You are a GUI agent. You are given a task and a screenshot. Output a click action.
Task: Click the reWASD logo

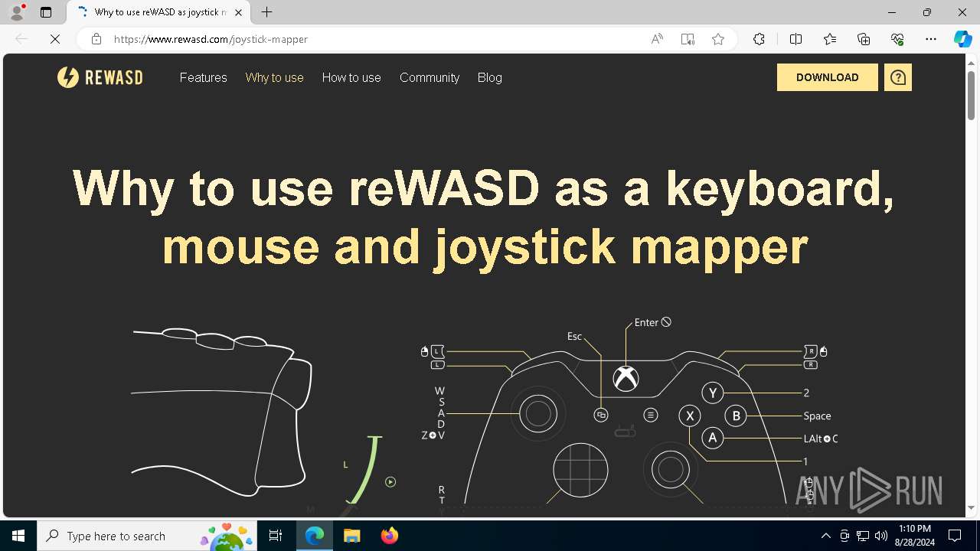coord(100,77)
